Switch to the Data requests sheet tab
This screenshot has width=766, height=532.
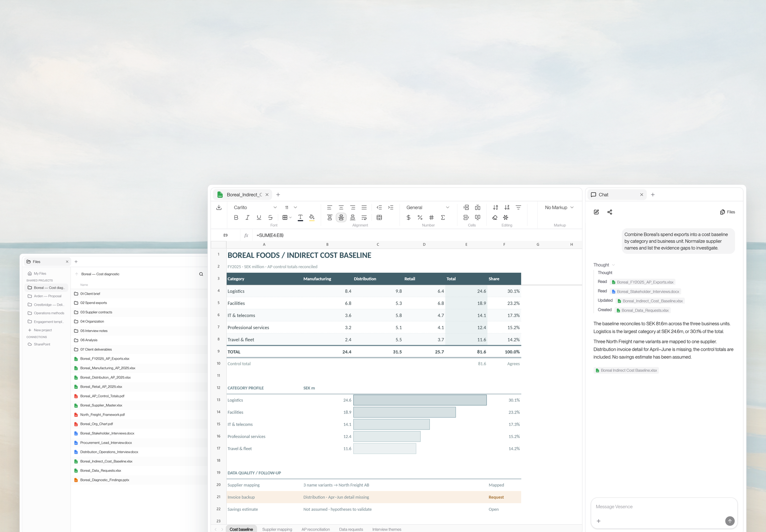(351, 529)
